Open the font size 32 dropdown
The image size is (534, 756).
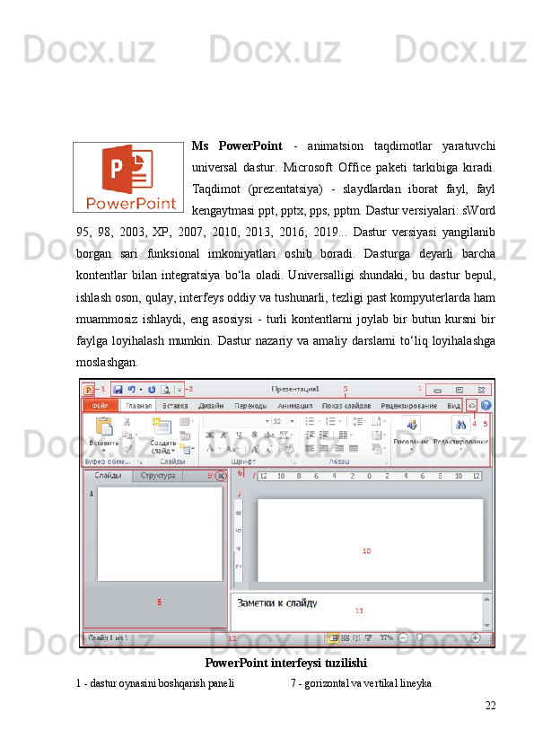pyautogui.click(x=292, y=421)
